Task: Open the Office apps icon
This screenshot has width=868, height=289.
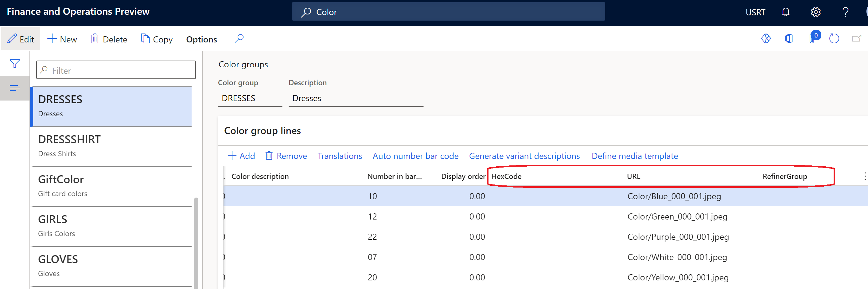Action: coord(789,38)
